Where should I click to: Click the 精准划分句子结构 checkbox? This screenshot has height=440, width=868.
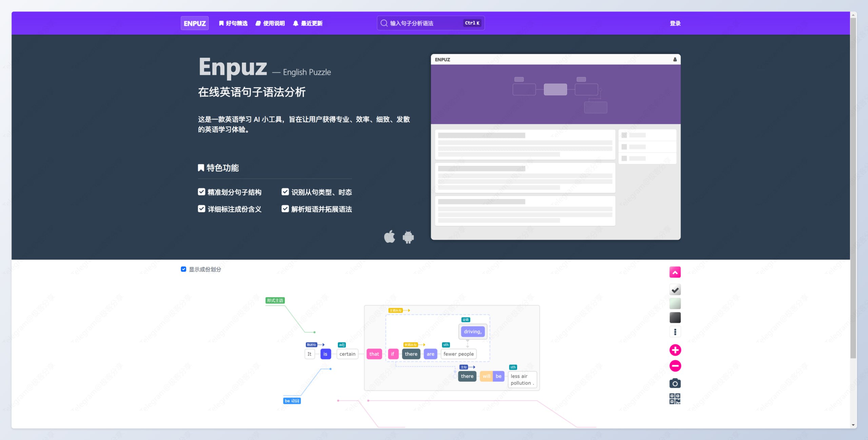[201, 192]
